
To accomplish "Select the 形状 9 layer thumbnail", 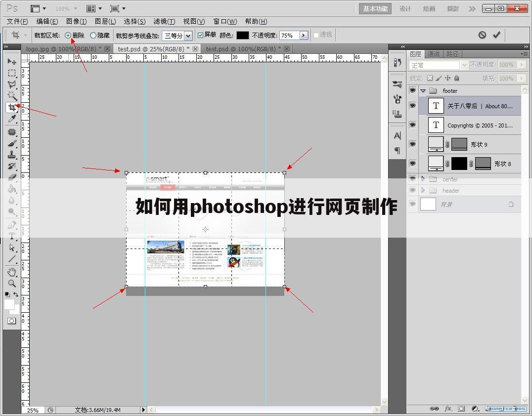I will (x=436, y=144).
